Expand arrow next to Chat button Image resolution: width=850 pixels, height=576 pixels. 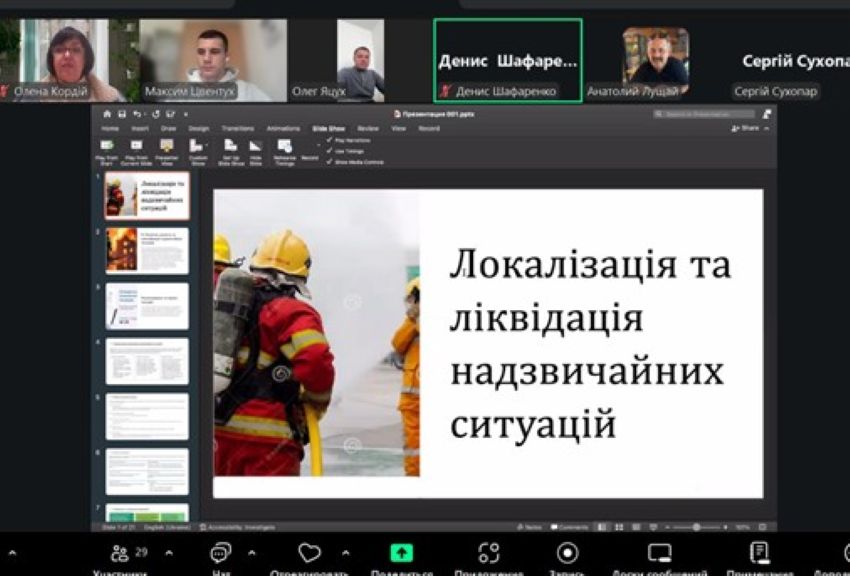251,552
